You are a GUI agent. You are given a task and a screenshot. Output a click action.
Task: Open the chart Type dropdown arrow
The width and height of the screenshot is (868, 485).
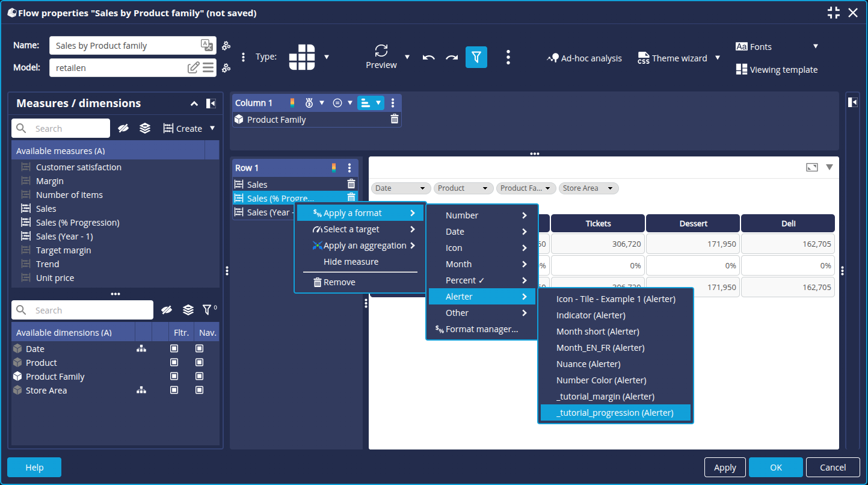point(327,57)
